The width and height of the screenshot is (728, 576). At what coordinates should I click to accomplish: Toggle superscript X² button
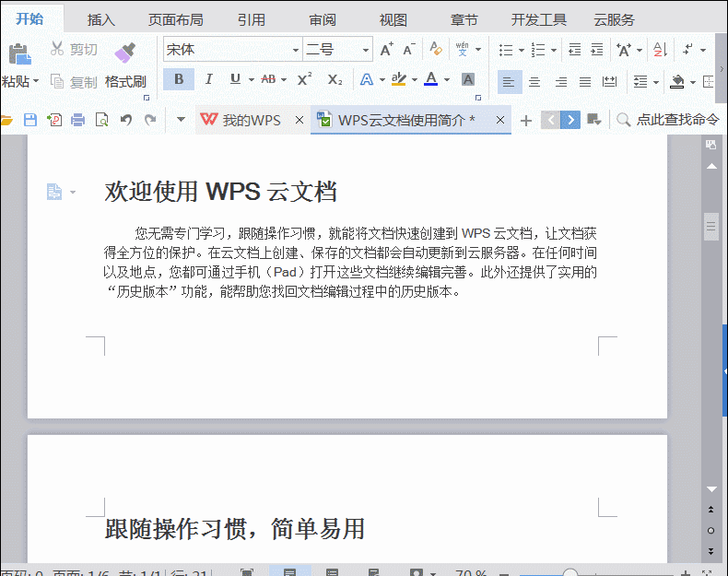[304, 79]
